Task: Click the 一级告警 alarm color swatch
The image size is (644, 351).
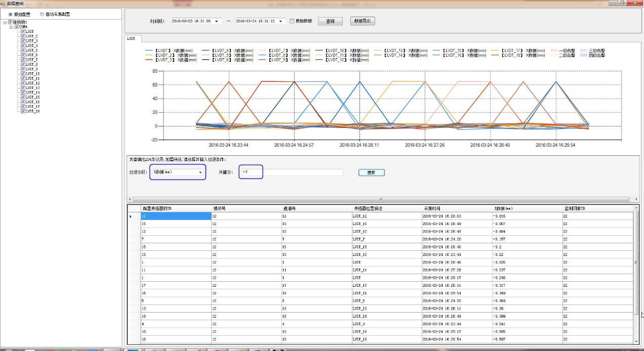Action: (553, 51)
